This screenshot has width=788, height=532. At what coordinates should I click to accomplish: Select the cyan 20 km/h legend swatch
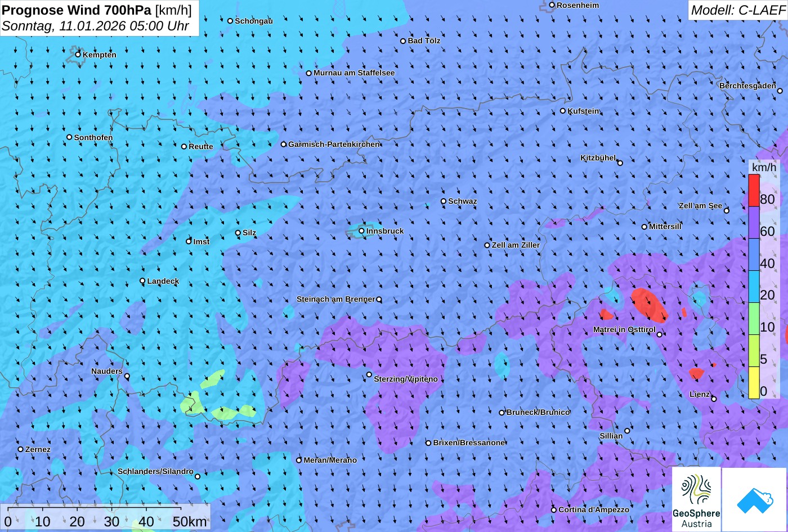(x=754, y=287)
